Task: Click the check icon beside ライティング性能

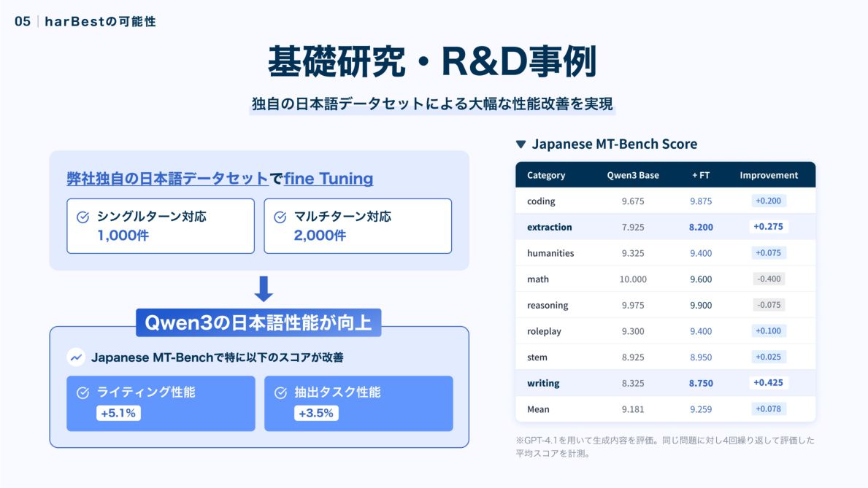Action: click(83, 393)
